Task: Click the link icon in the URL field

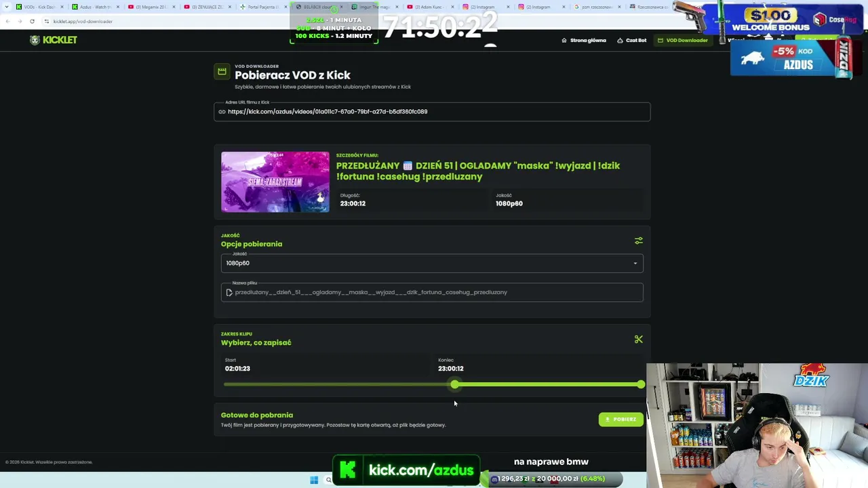Action: click(222, 112)
